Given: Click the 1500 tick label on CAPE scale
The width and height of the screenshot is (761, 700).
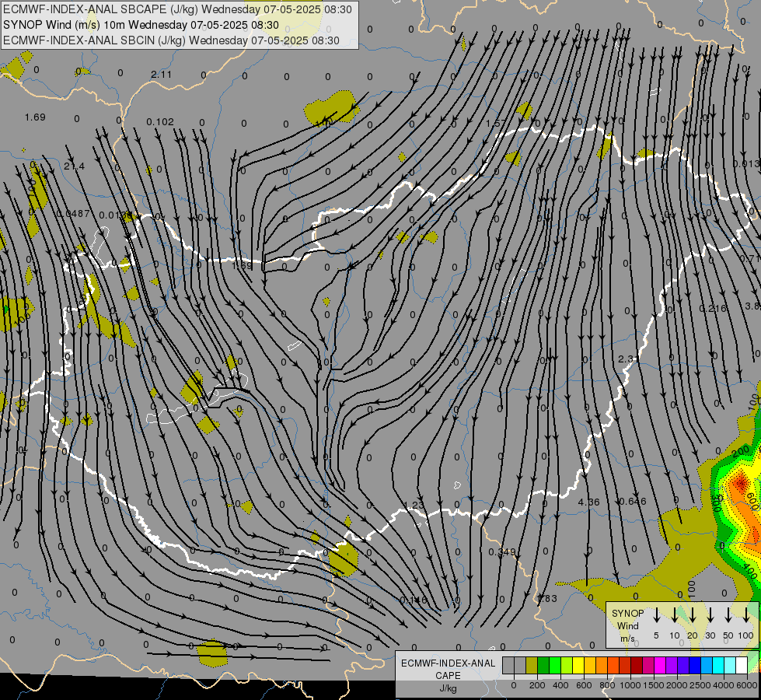Looking at the screenshot, I should 654,685.
